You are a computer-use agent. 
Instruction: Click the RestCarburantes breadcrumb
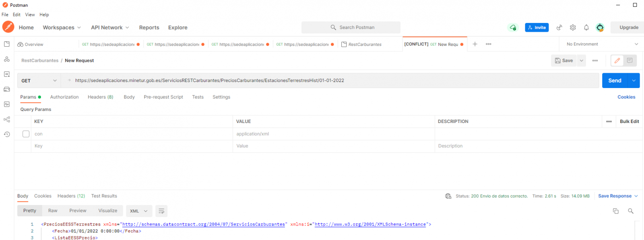pyautogui.click(x=40, y=61)
